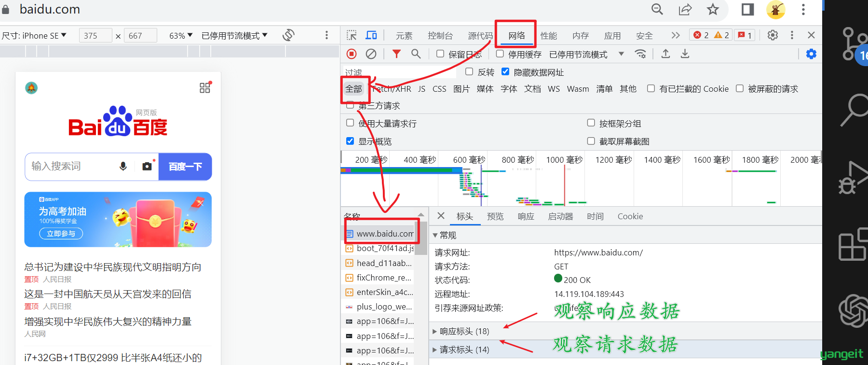Open device toolbar more options menu

click(x=326, y=35)
